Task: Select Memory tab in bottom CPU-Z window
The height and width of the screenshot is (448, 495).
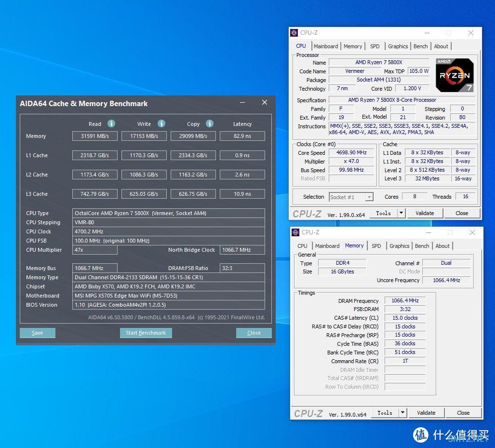Action: coord(354,245)
